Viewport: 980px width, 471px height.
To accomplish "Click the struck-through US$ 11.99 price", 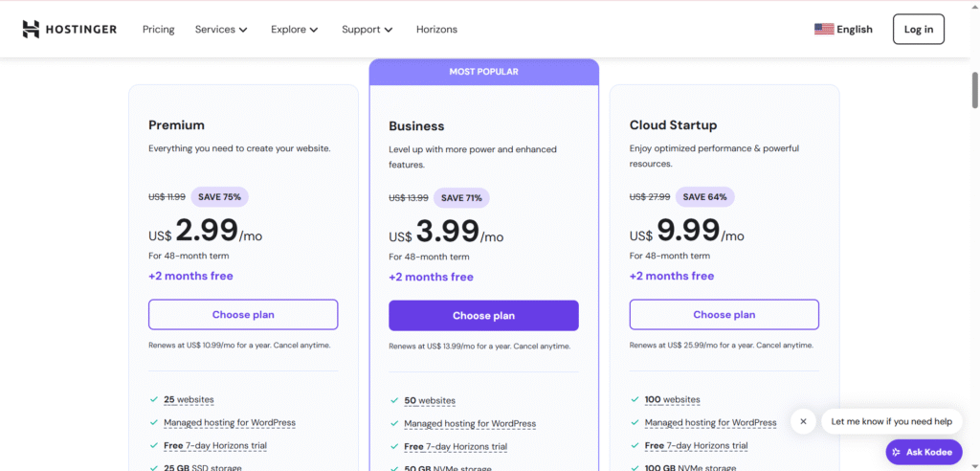I will [167, 196].
